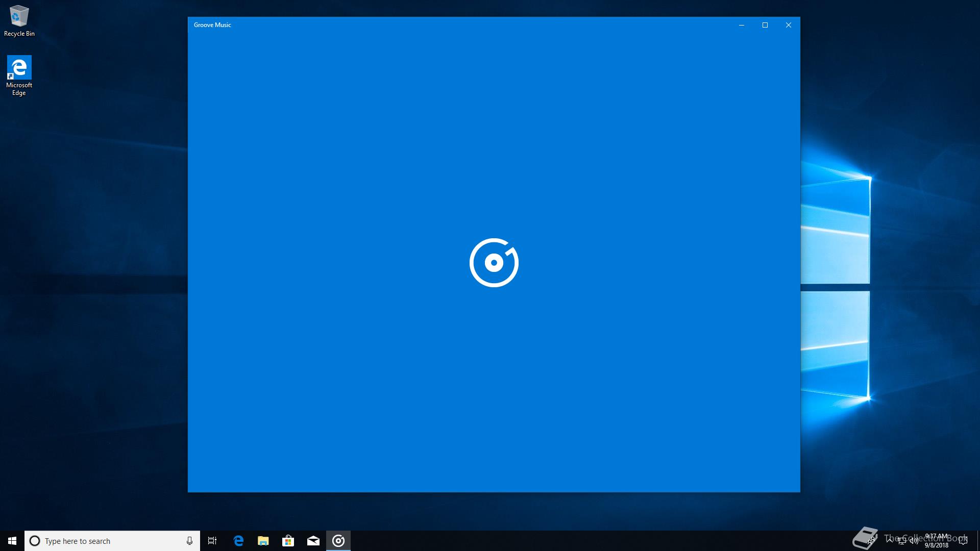This screenshot has height=551, width=980.
Task: Activate the search microphone icon
Action: point(189,541)
